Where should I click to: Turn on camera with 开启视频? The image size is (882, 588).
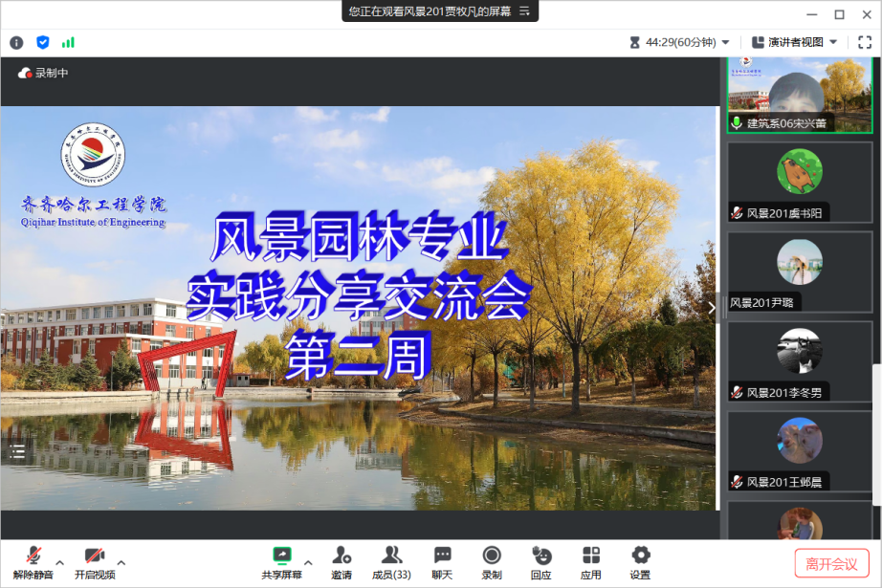[95, 562]
